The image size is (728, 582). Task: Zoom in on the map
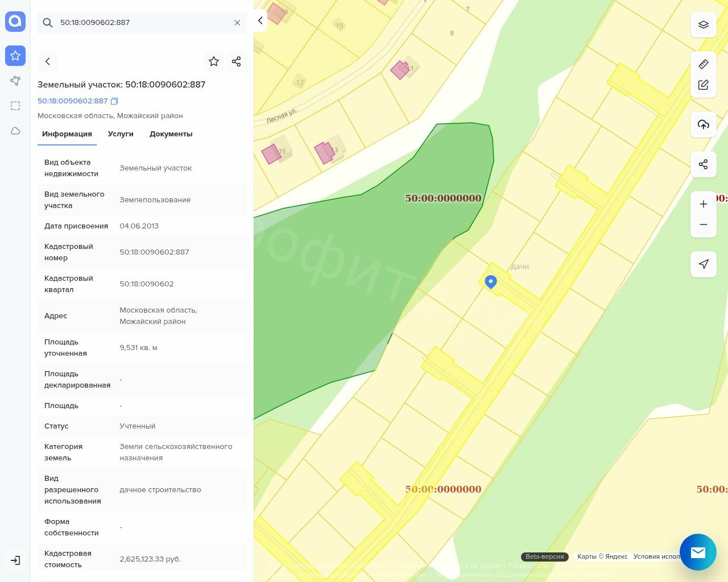[703, 204]
